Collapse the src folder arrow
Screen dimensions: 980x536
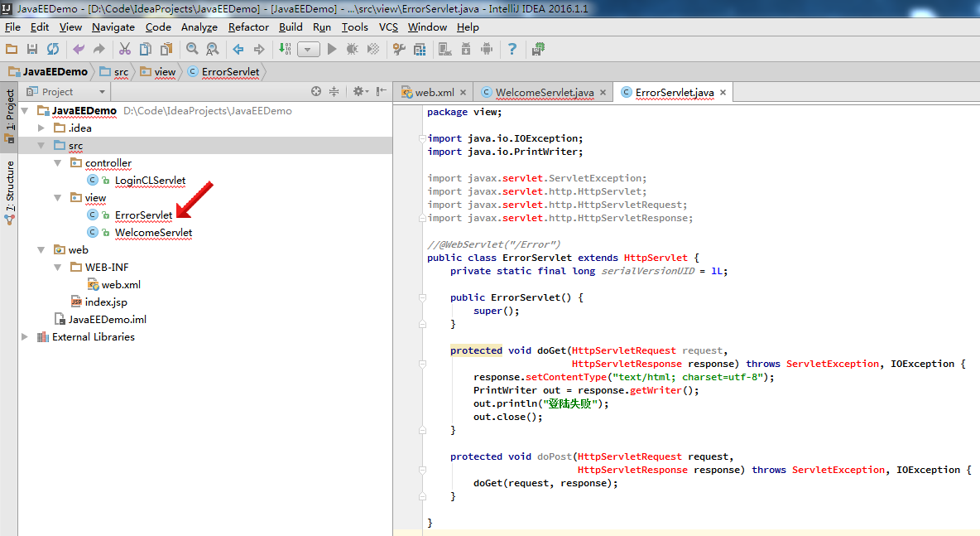click(x=41, y=146)
